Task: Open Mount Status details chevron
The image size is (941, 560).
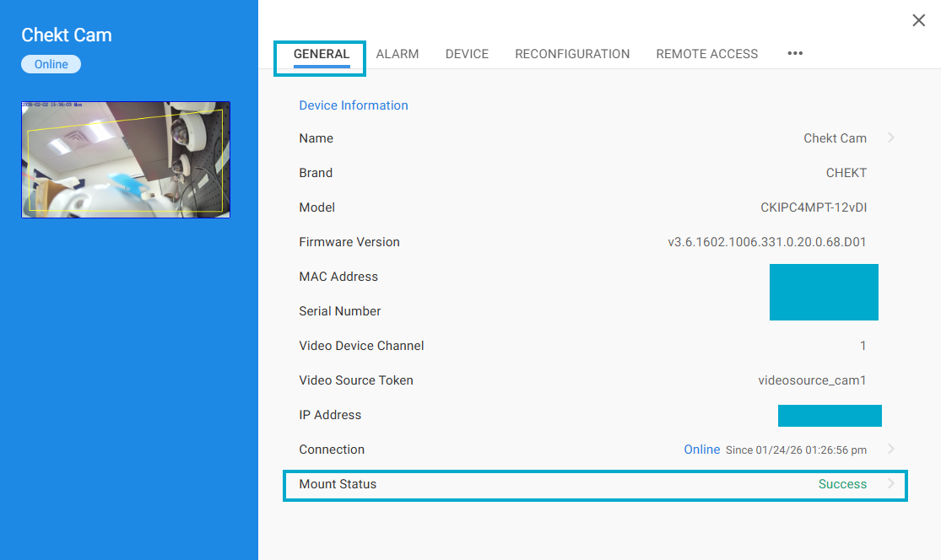Action: point(891,484)
